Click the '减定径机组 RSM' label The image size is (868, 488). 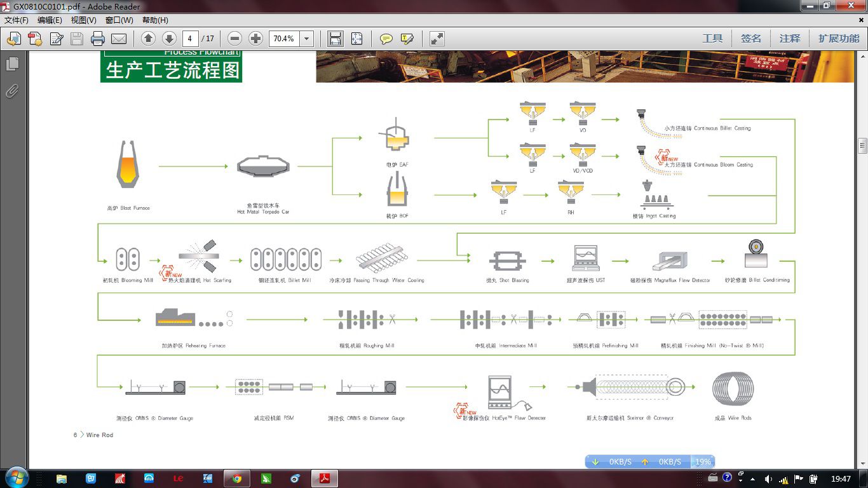[274, 418]
